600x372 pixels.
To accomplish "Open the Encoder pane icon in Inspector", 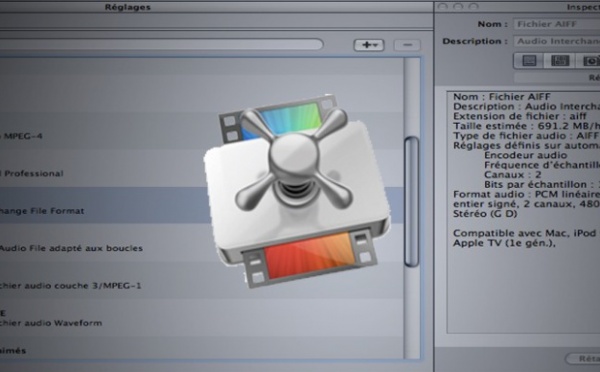I will (559, 61).
